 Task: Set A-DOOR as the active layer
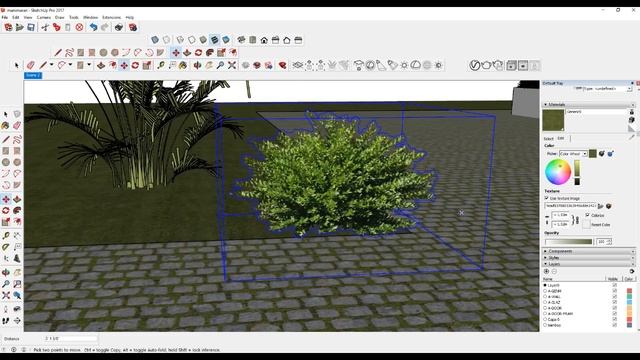[x=545, y=308]
